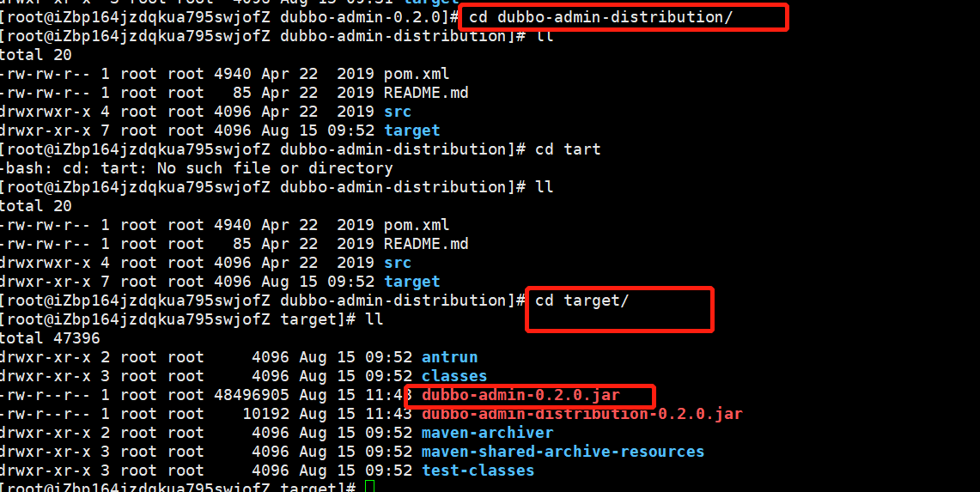This screenshot has height=492, width=980.
Task: Click the target directory in the second listing
Action: click(x=411, y=282)
